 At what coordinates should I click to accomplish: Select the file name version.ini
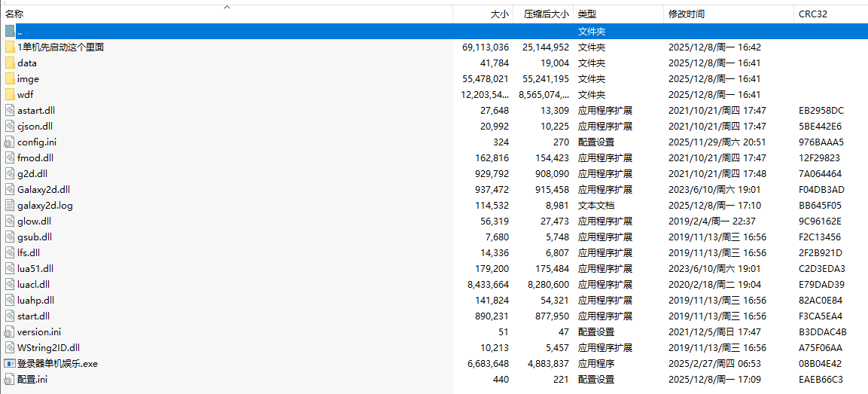pyautogui.click(x=38, y=332)
